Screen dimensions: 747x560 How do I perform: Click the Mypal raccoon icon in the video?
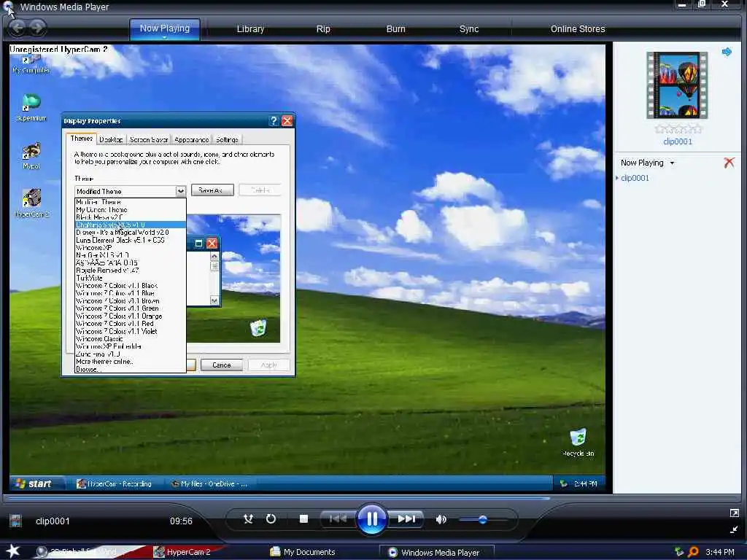(x=31, y=156)
